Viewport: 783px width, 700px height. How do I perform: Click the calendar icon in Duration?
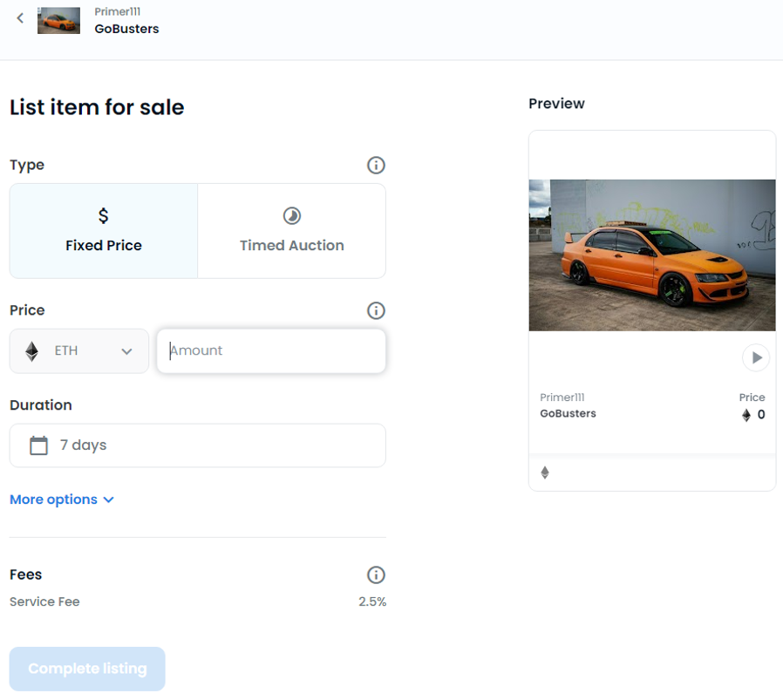click(39, 445)
